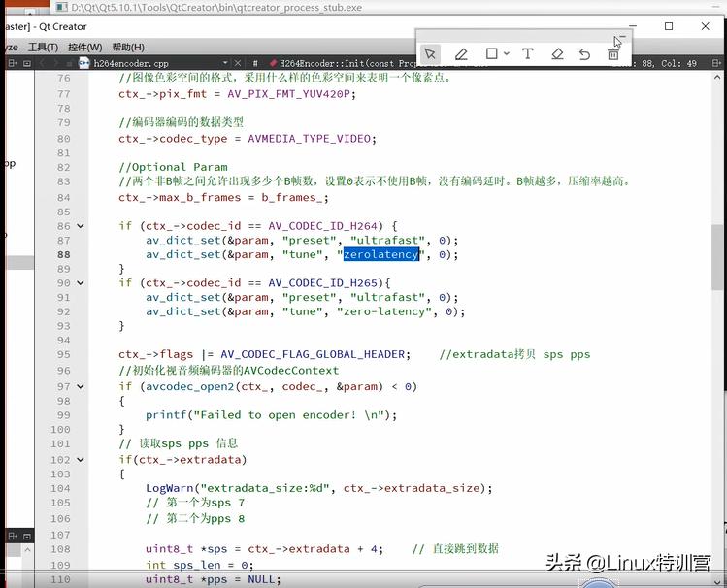727x588 pixels.
Task: Select the arrow pointer annotation tool
Action: coord(430,54)
